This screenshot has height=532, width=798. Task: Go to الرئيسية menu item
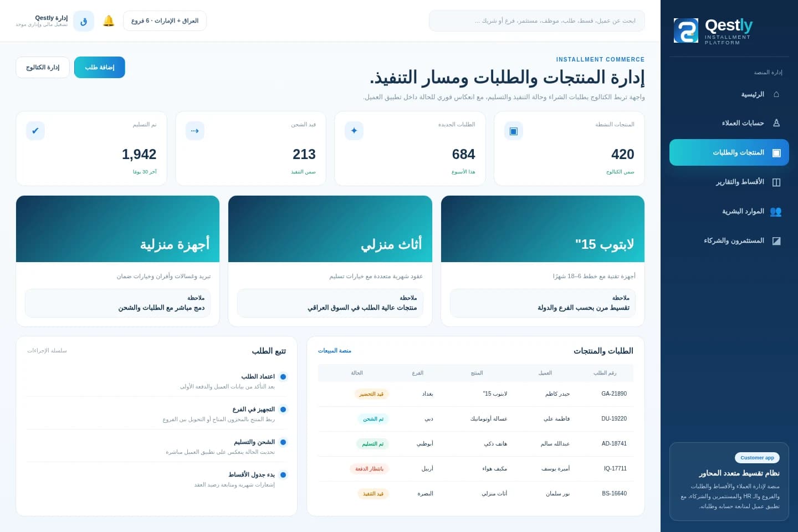point(729,94)
